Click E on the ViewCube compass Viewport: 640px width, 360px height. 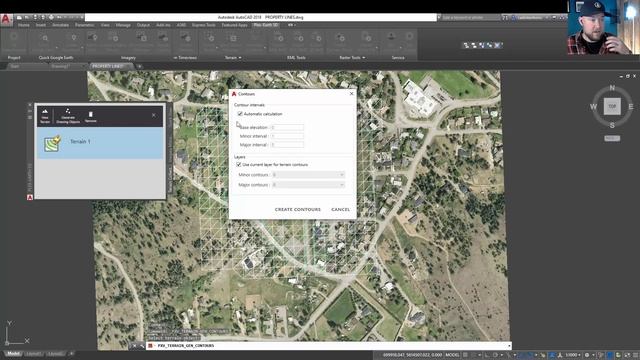point(631,107)
